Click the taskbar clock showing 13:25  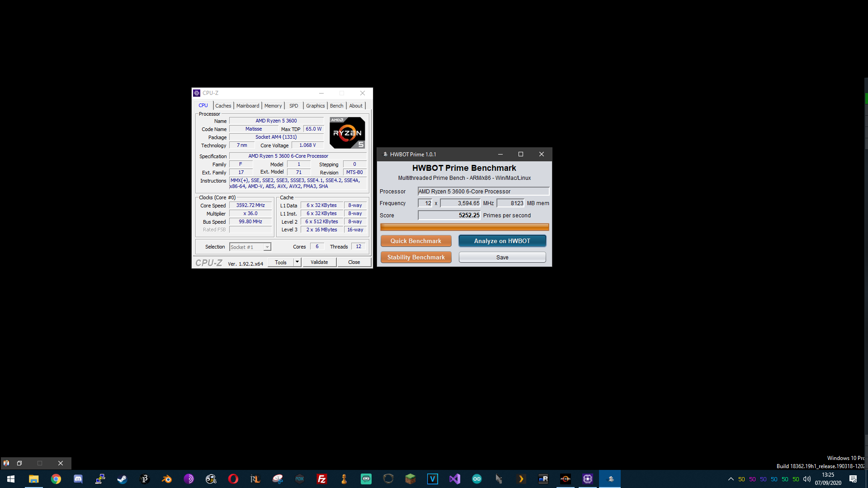(828, 479)
